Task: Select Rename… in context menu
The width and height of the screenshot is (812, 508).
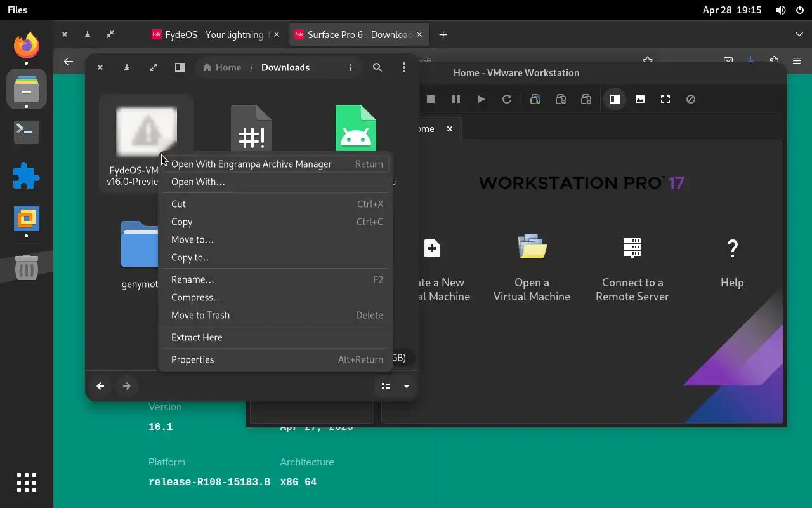Action: click(276, 279)
